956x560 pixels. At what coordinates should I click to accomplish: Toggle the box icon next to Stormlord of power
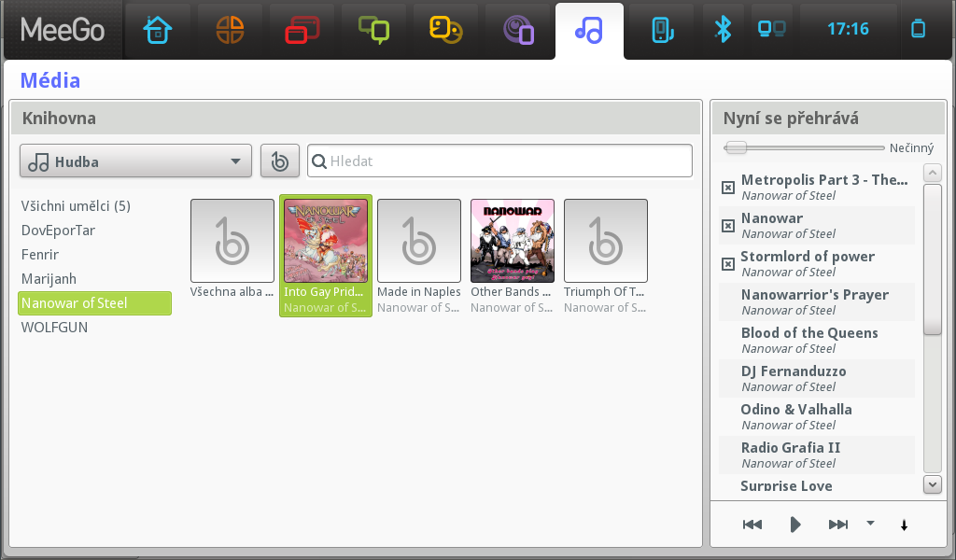tap(728, 264)
